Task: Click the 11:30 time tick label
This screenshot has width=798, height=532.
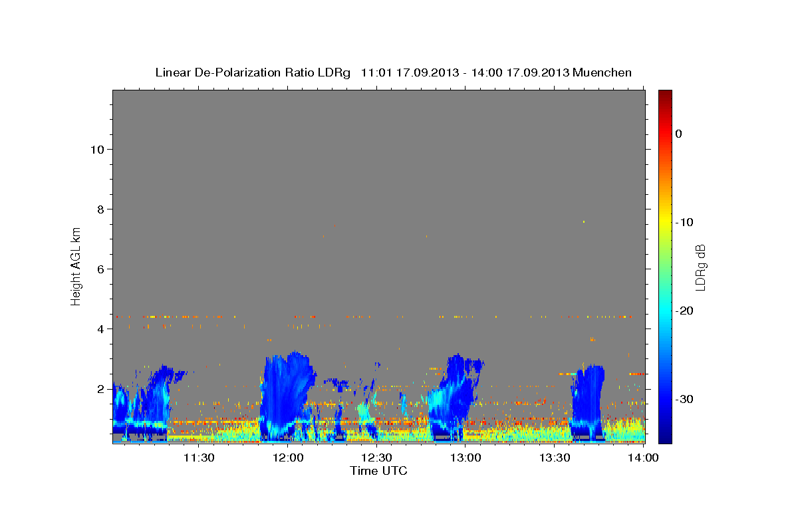Action: 199,458
